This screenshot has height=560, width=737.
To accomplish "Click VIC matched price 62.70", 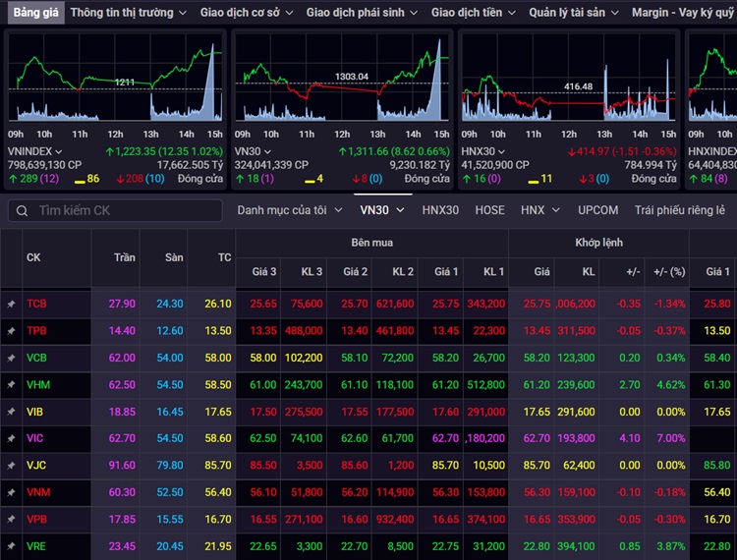I will coord(537,438).
